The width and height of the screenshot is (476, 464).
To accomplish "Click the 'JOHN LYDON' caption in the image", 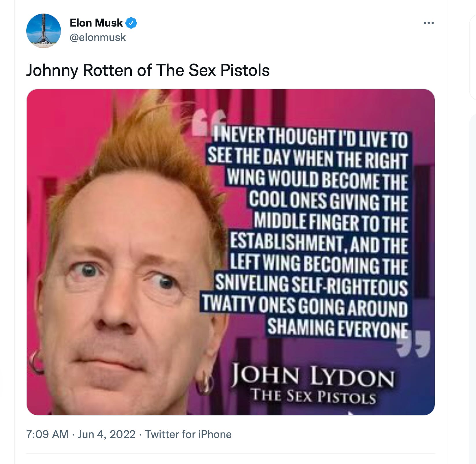I will coord(313,376).
